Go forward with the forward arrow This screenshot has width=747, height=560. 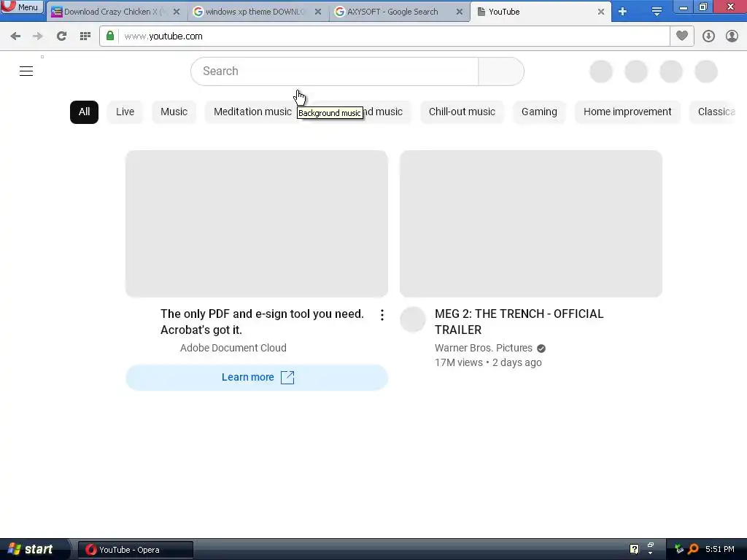(38, 36)
